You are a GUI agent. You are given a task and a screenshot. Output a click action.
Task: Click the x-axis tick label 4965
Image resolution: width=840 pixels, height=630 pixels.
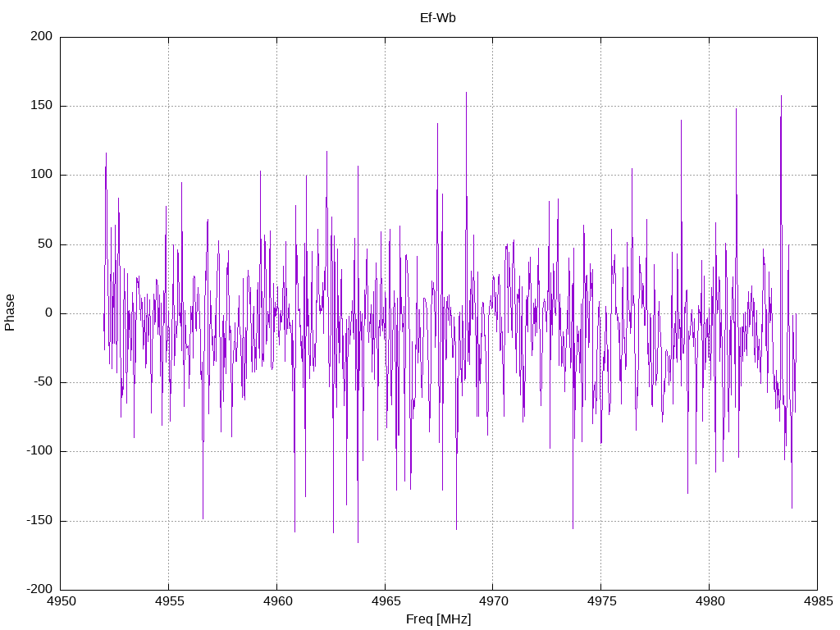tap(386, 601)
